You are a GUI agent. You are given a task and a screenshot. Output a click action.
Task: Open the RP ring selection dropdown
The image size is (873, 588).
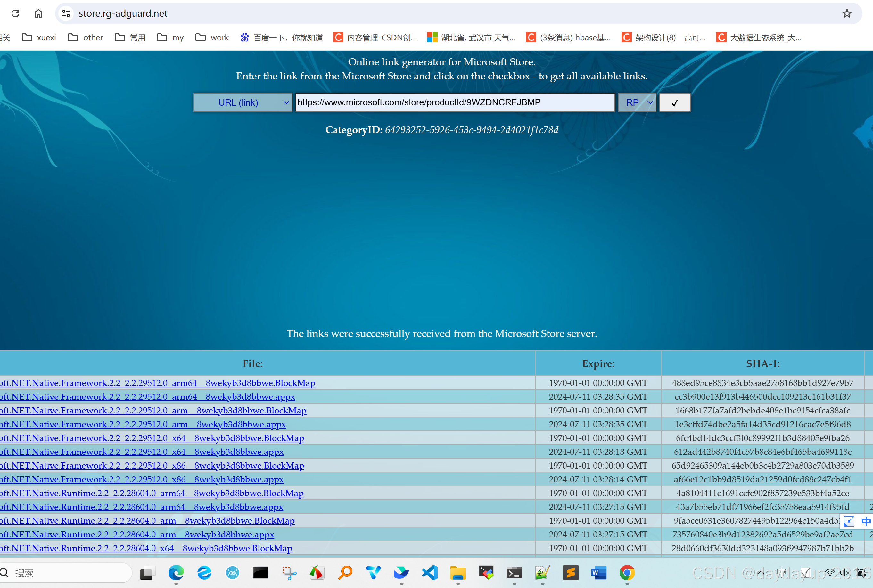[x=637, y=103]
